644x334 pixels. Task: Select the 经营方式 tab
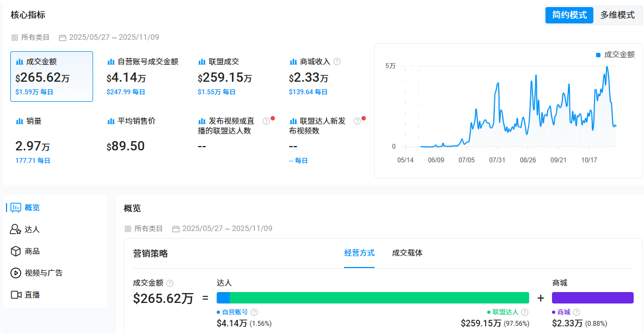pos(359,253)
